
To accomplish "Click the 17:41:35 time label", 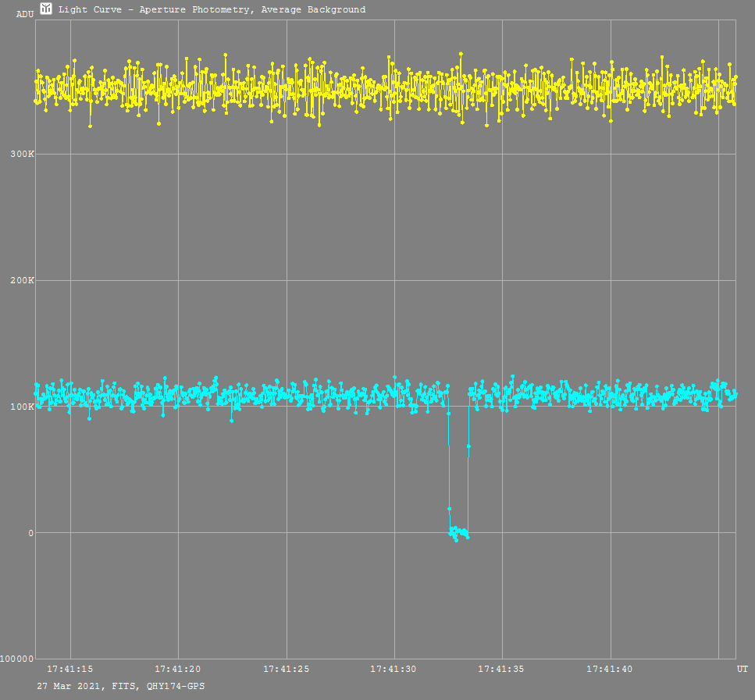I will (x=500, y=669).
